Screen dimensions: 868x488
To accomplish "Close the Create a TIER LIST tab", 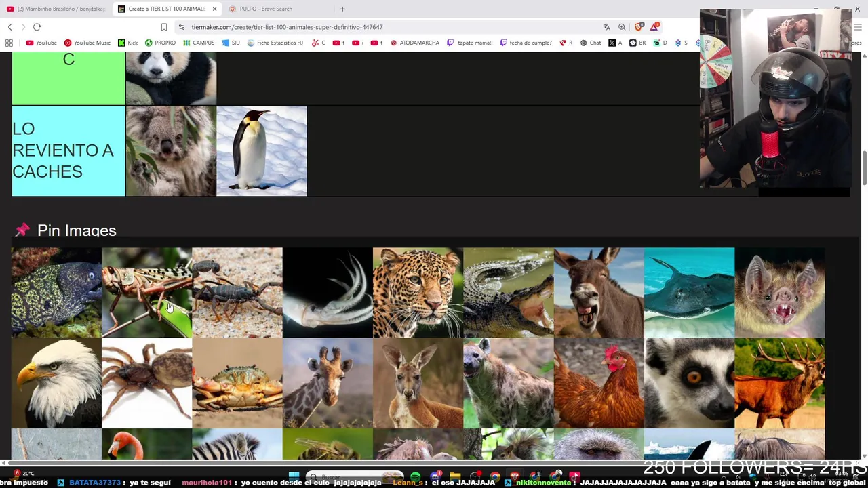I will click(214, 9).
